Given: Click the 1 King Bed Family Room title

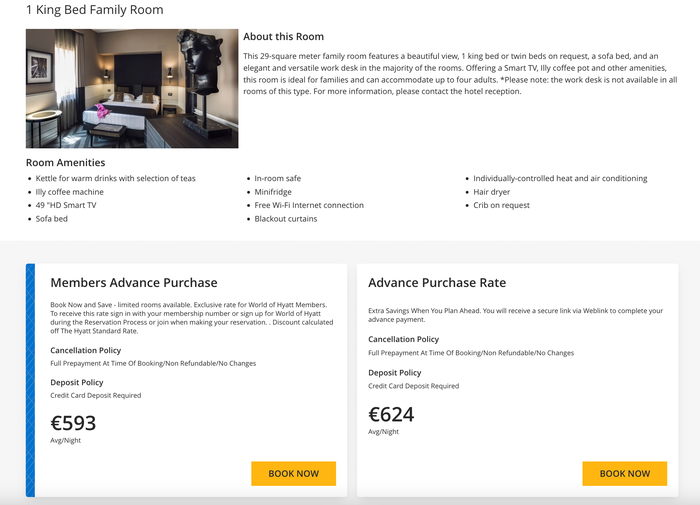Looking at the screenshot, I should [95, 10].
